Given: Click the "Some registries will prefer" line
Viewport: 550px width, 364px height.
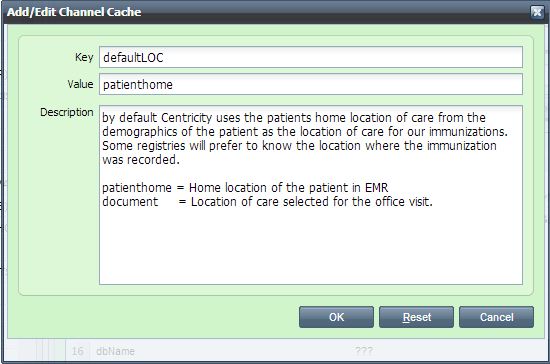Looking at the screenshot, I should click(x=299, y=146).
